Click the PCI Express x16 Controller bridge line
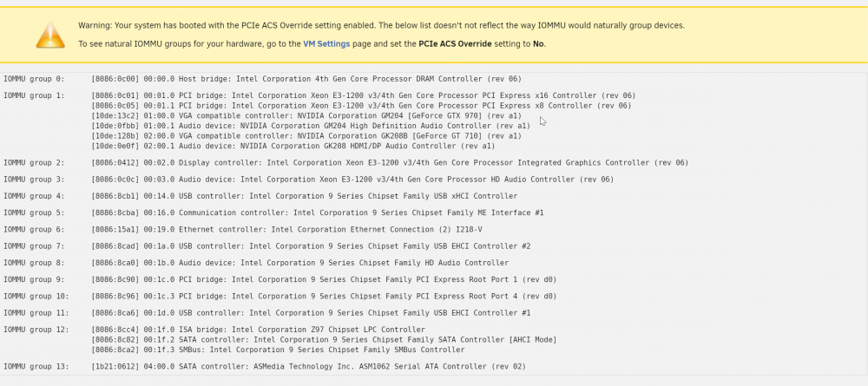 [364, 95]
